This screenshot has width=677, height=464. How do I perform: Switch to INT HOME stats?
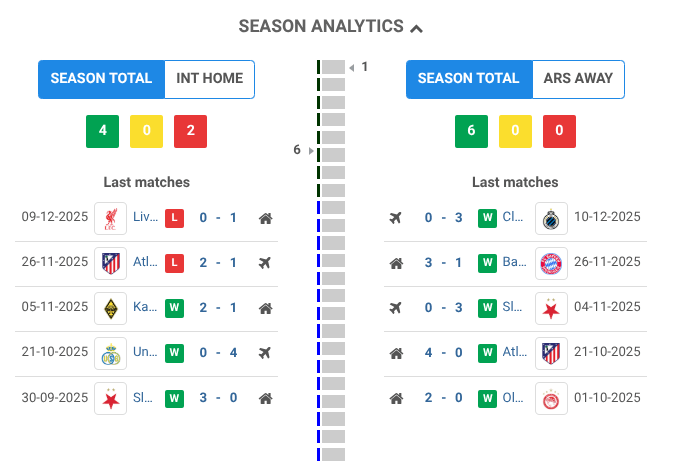point(209,79)
